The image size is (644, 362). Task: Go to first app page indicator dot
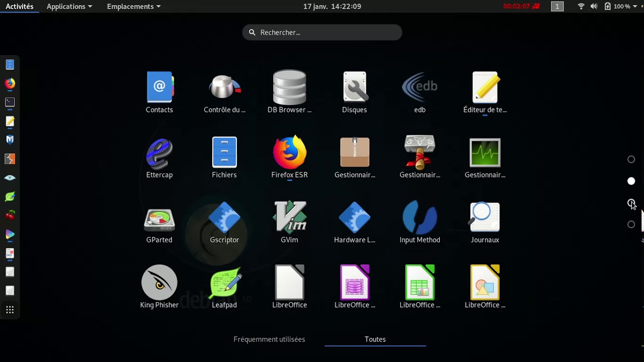[x=631, y=159]
